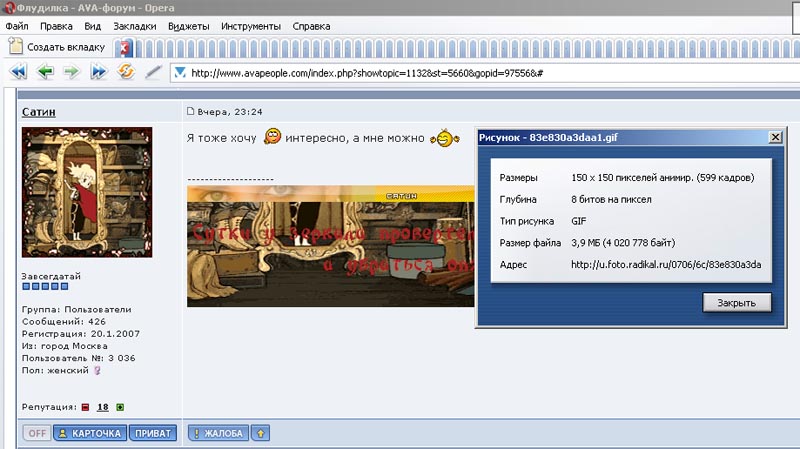
Task: Open the Виджеты menu
Action: pyautogui.click(x=189, y=26)
